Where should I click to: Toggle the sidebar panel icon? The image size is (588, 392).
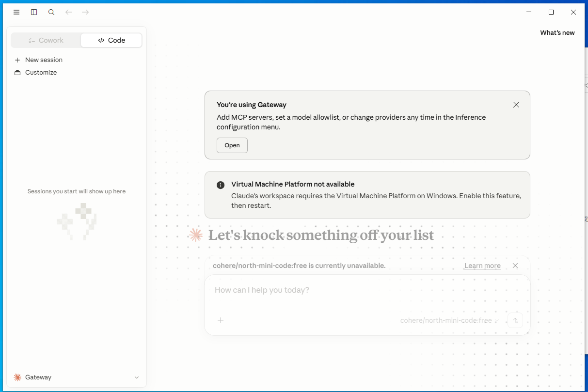[34, 12]
